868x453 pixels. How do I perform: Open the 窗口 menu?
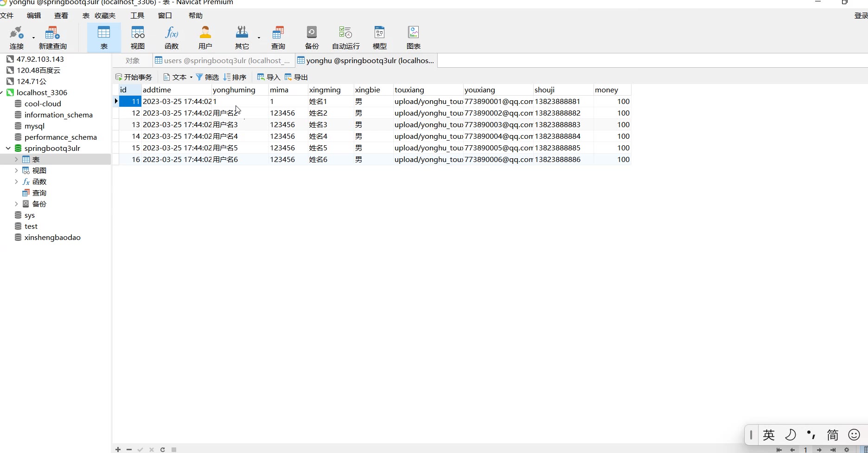pyautogui.click(x=165, y=15)
